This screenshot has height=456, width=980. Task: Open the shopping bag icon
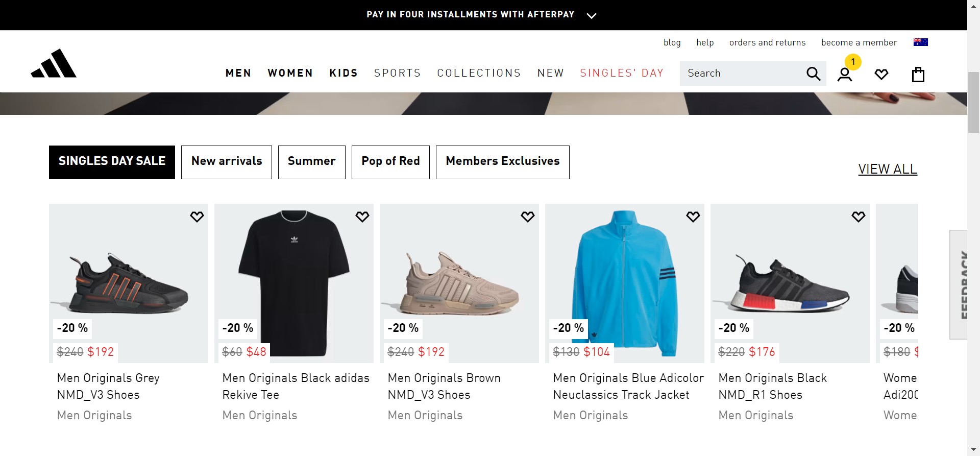click(x=918, y=75)
